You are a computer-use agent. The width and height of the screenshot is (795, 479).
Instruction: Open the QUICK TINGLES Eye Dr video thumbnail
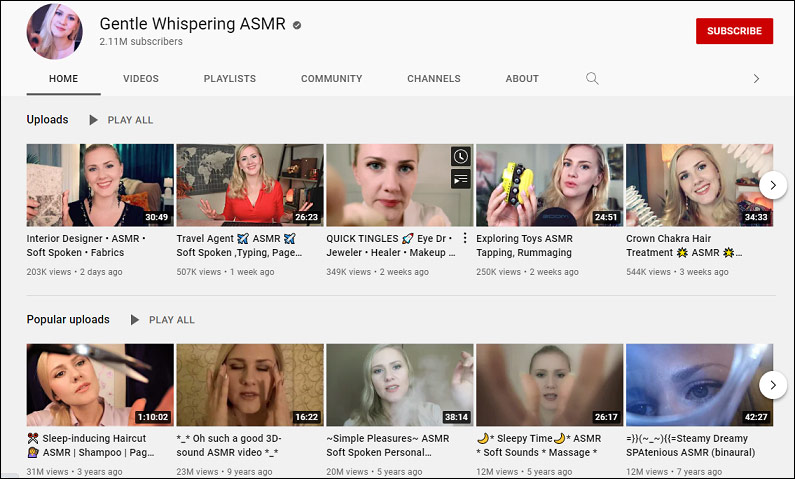[x=400, y=185]
